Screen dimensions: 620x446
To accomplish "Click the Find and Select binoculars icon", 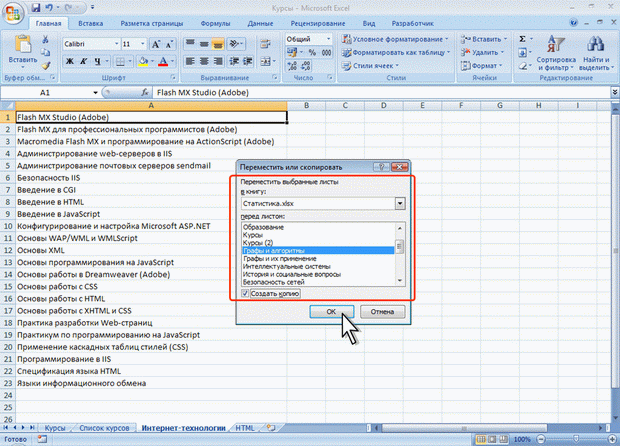I will coord(596,44).
